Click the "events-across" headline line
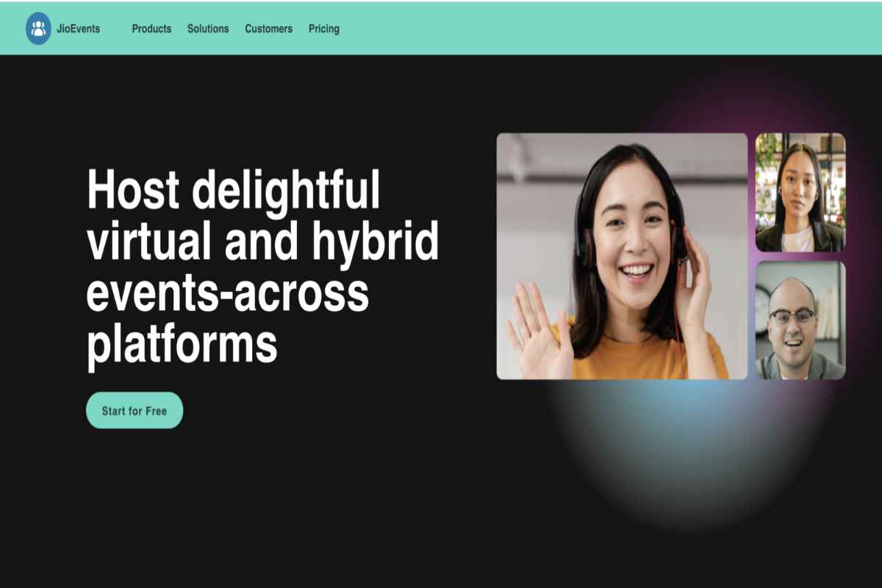Screen dimensions: 882x588 coord(227,292)
